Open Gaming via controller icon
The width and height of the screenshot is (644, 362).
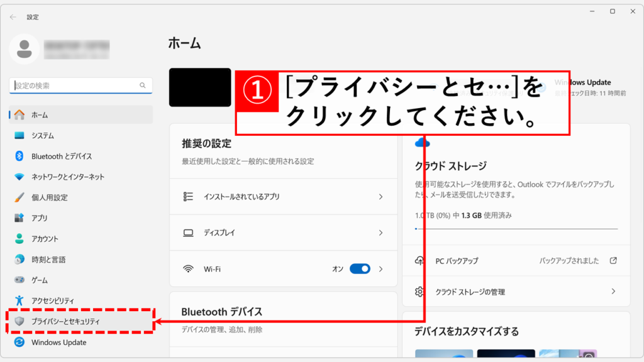pyautogui.click(x=19, y=280)
